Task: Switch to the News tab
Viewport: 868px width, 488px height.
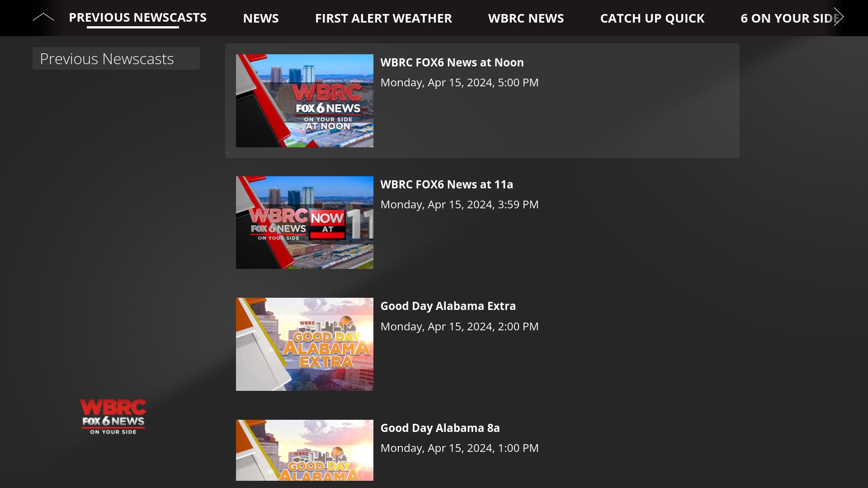Action: click(x=261, y=18)
